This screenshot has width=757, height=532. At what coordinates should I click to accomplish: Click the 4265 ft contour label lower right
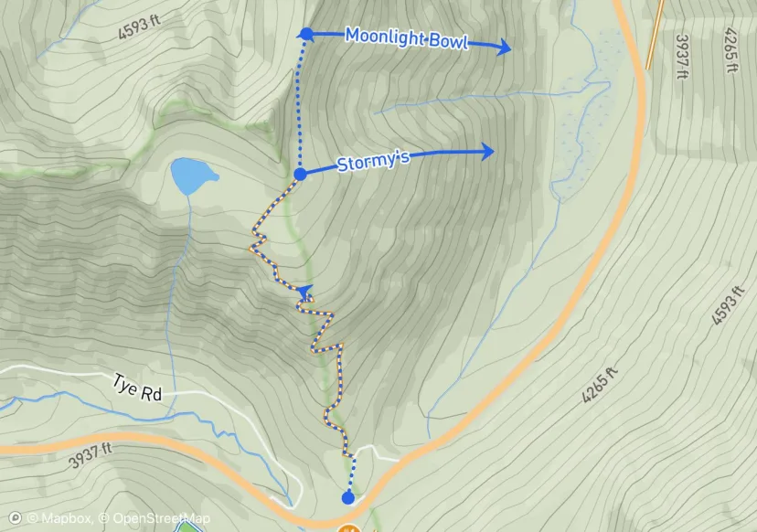599,385
